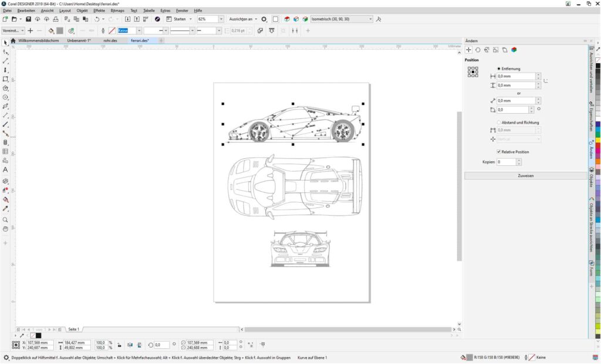Click the object origin reference point grid
Screen dimensions: 601x364
(472, 72)
